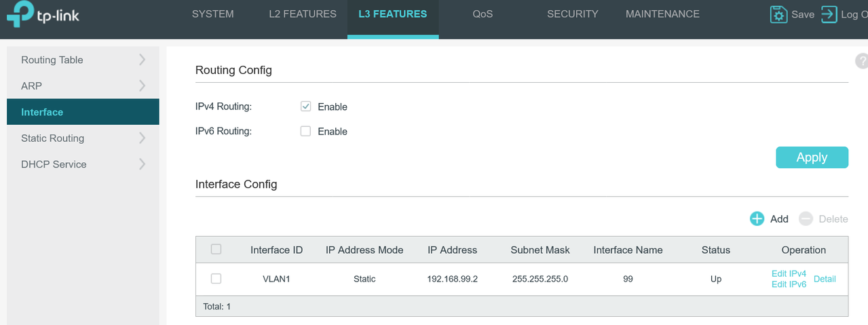
Task: Enable the IPv6 Routing checkbox
Action: coord(305,131)
